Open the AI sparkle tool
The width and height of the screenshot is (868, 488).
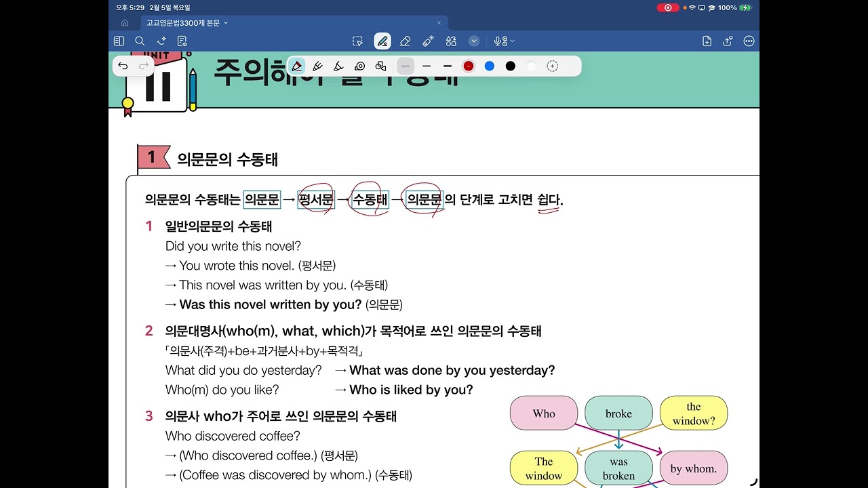[x=161, y=41]
